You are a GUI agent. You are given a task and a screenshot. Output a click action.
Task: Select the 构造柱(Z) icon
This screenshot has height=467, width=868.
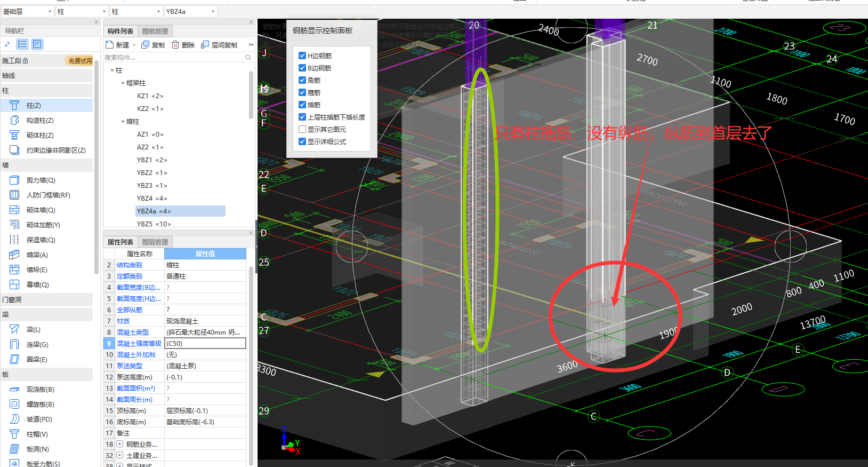point(14,120)
